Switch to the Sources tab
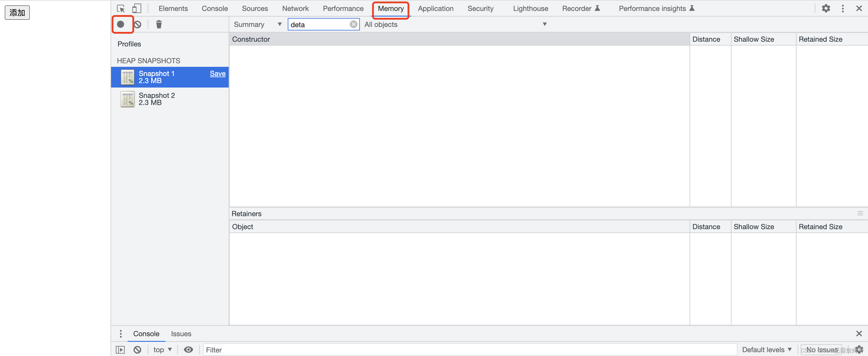Image resolution: width=868 pixels, height=356 pixels. (x=255, y=9)
